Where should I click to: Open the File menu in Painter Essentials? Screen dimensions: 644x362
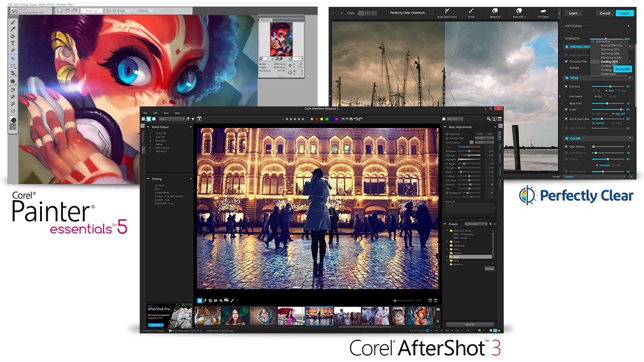coord(10,5)
